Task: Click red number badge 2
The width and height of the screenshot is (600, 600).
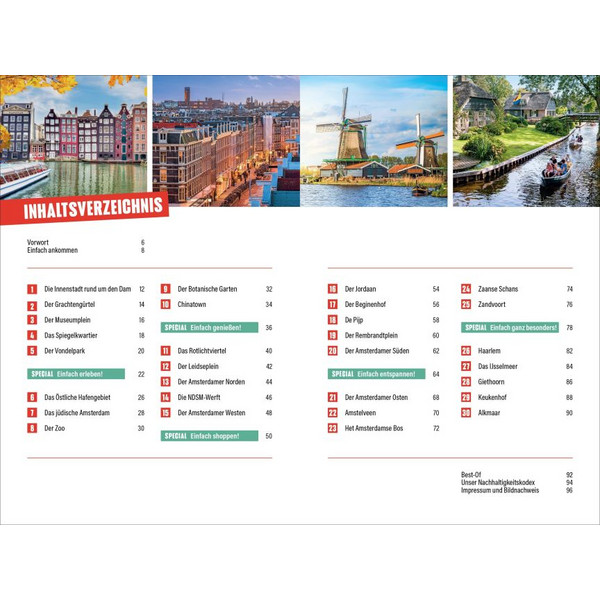Action: [x=32, y=305]
